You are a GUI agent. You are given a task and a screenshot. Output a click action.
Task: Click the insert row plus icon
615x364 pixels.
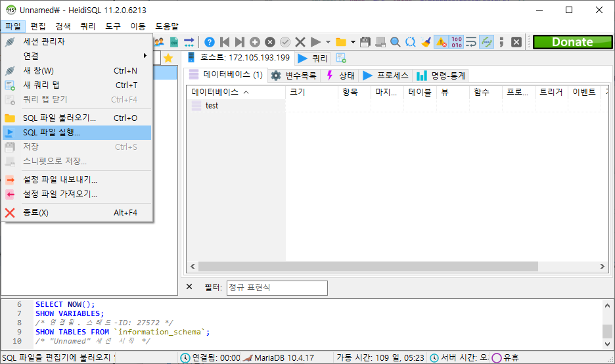[x=255, y=42]
